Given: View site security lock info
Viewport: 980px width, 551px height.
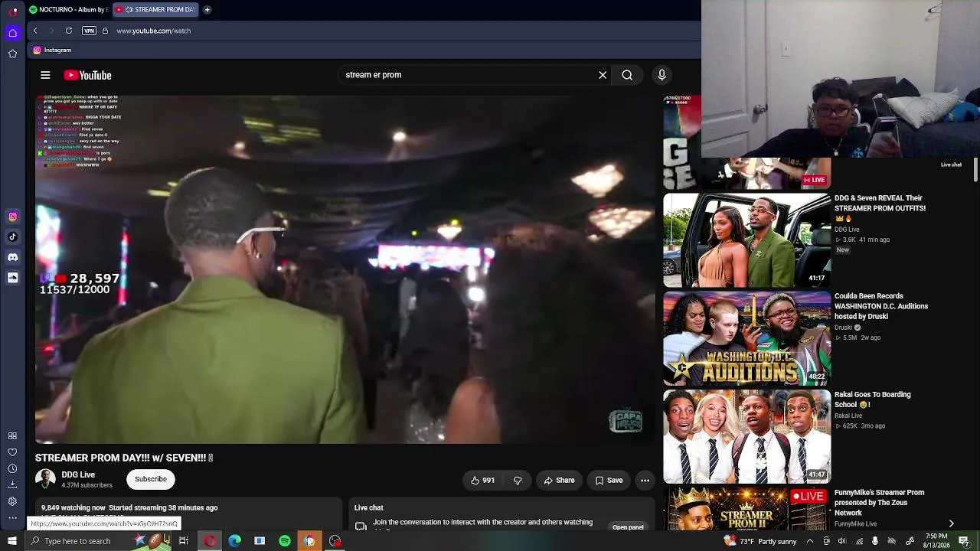Looking at the screenshot, I should click(105, 31).
